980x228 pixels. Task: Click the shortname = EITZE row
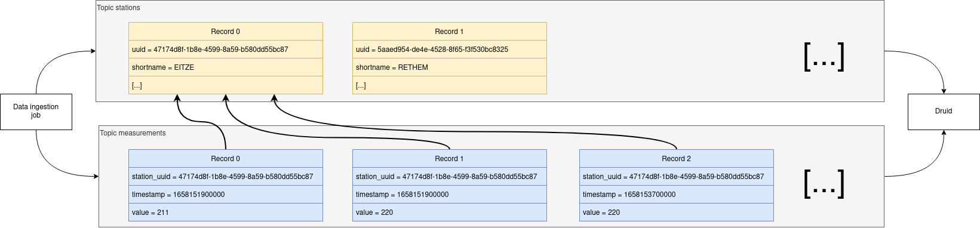(x=226, y=67)
